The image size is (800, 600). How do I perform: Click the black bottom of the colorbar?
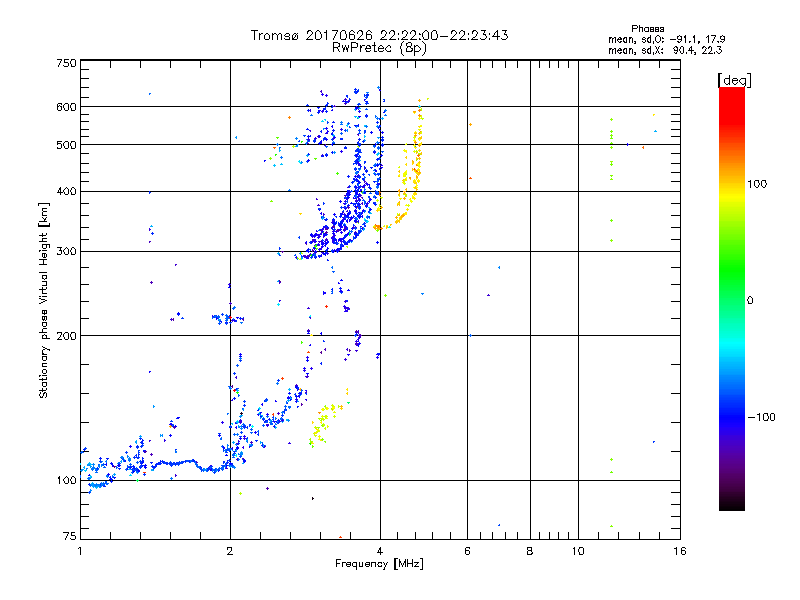tap(731, 505)
